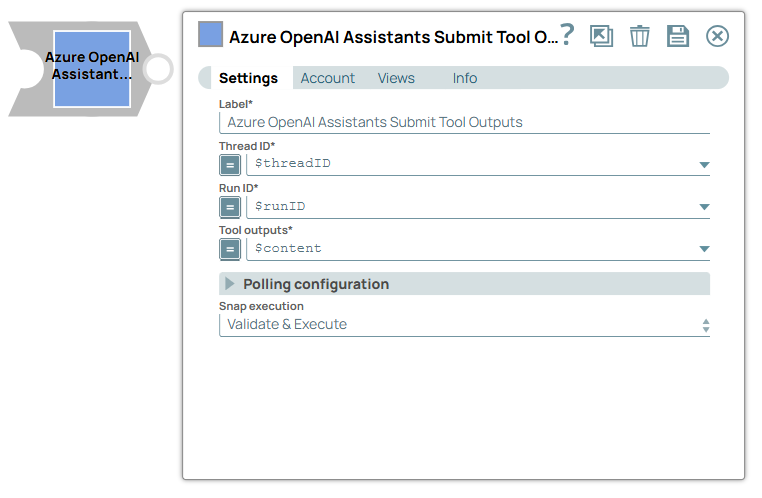This screenshot has width=762, height=498.
Task: Click the snap's output connector circle
Action: point(158,69)
